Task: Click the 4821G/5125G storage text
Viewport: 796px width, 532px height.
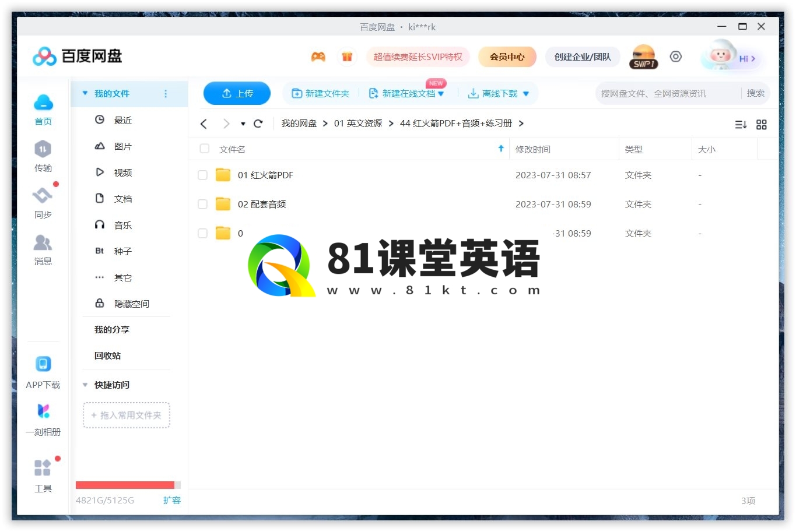Action: (105, 500)
